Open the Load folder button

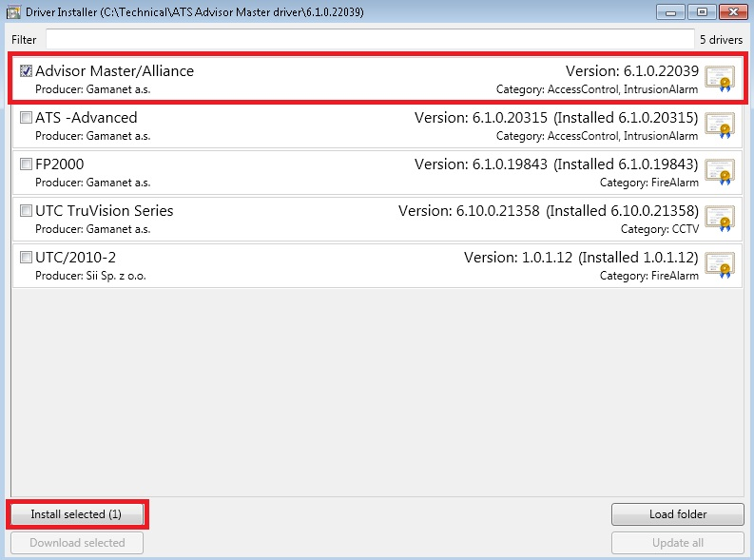pyautogui.click(x=678, y=514)
